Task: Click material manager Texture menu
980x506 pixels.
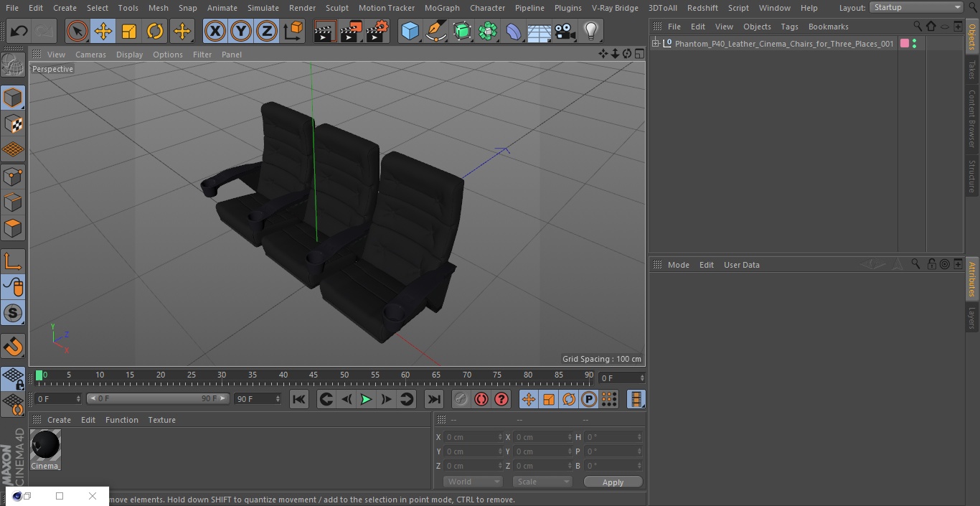Action: tap(161, 420)
